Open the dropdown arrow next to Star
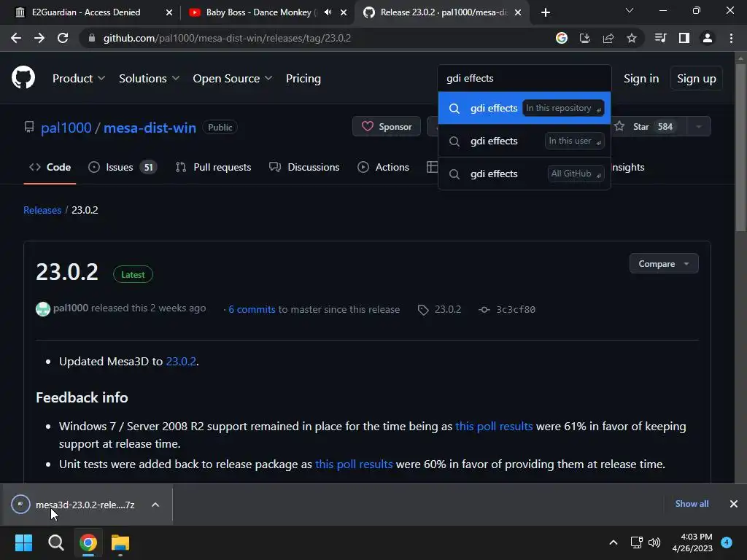The height and width of the screenshot is (560, 747). click(698, 127)
